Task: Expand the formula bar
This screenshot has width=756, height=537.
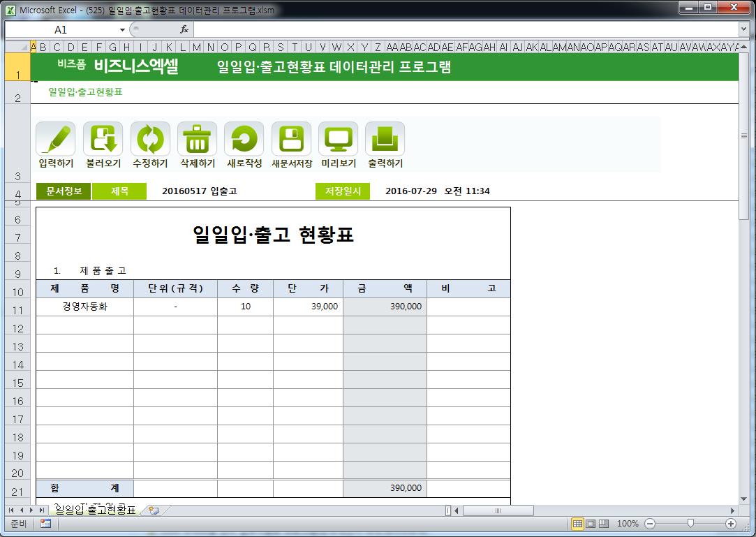Action: click(x=743, y=29)
